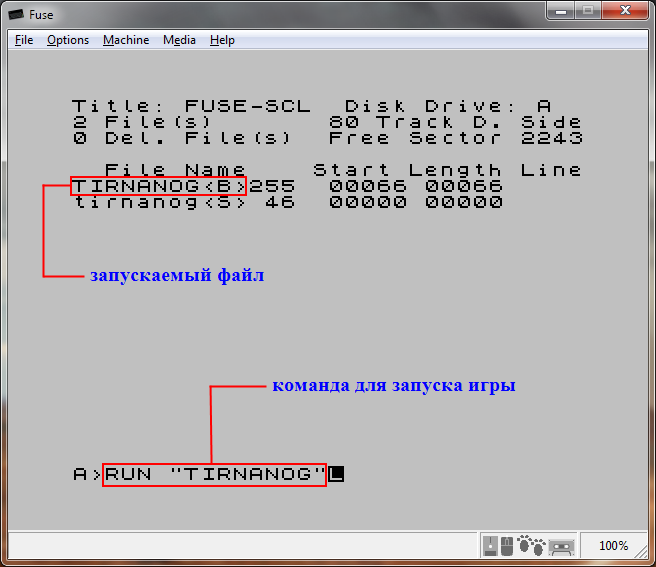
Task: Click the 'Title: FUSE-SCL' text
Action: (191, 106)
